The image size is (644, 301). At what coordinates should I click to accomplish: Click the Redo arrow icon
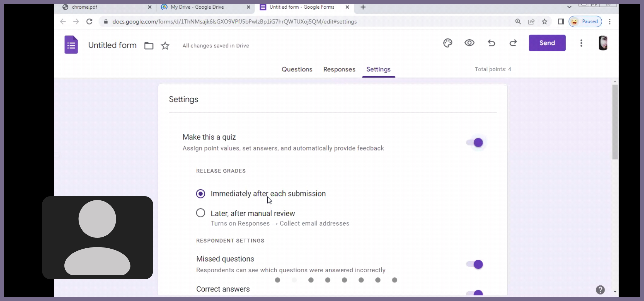click(513, 43)
